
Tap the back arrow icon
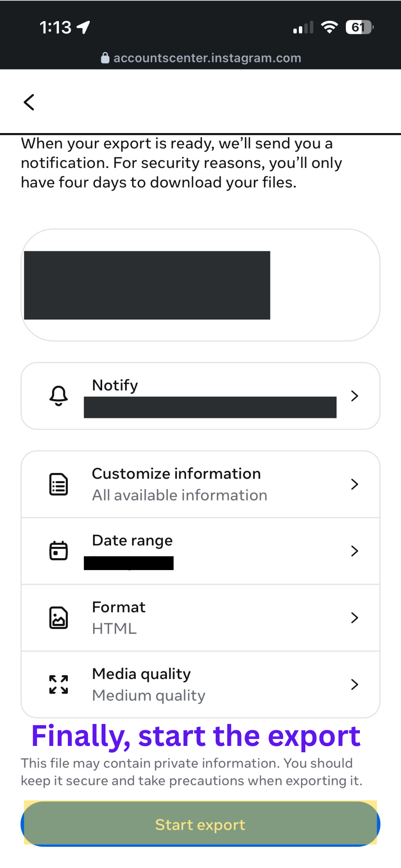tap(29, 102)
